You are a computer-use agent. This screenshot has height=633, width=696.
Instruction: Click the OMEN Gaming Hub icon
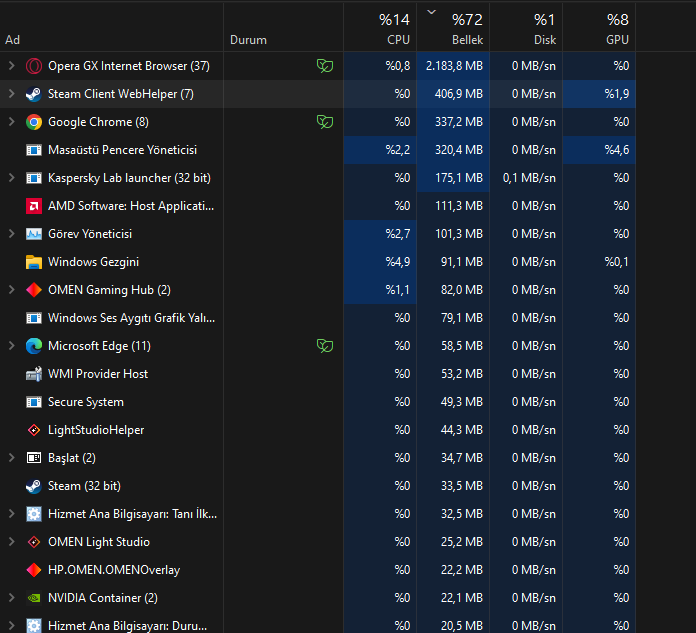(34, 290)
